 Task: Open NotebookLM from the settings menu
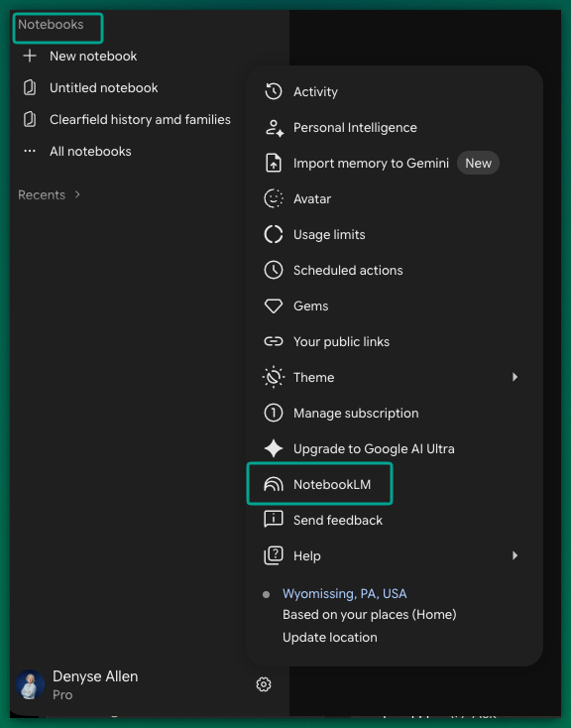(395, 484)
